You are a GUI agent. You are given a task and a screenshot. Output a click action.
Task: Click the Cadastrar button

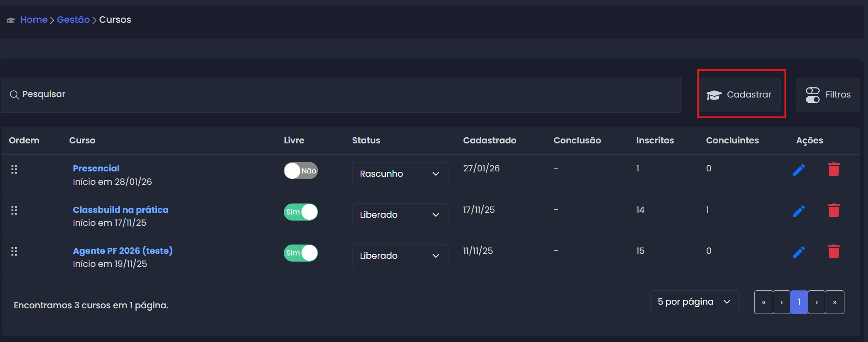[x=739, y=95]
